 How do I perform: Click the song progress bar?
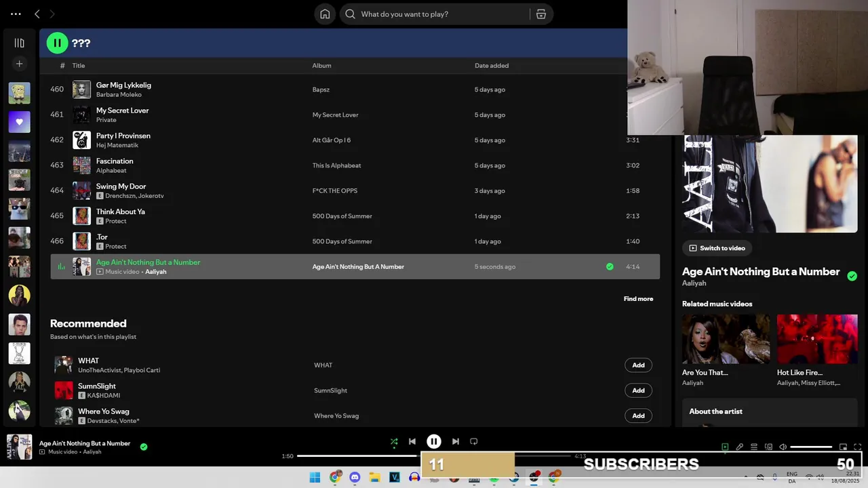(434, 456)
